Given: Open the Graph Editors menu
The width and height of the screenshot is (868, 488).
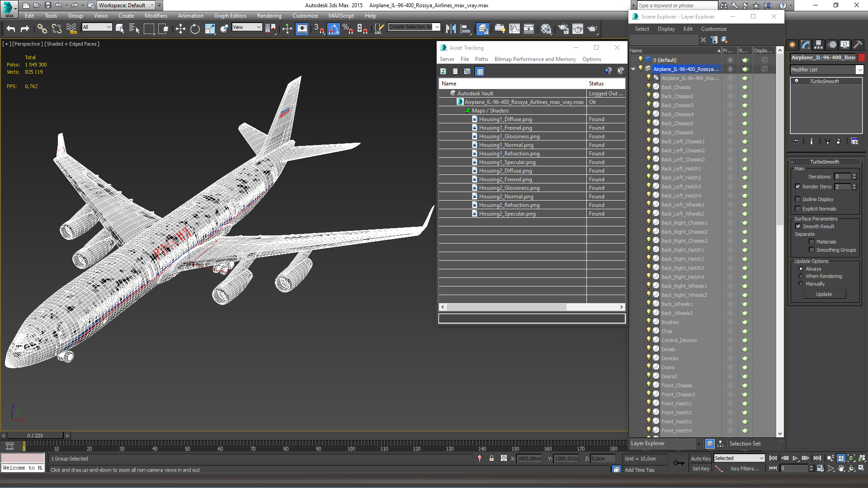Looking at the screenshot, I should tap(230, 16).
